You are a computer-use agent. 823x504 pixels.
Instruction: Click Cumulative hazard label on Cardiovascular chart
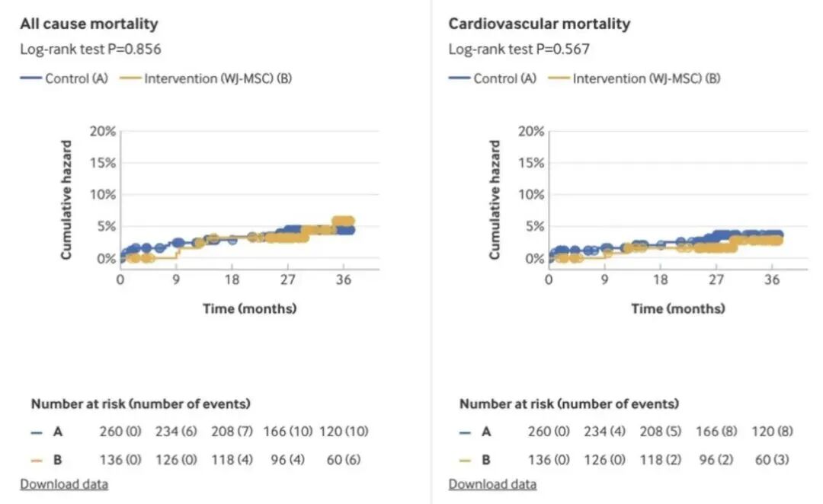(495, 199)
